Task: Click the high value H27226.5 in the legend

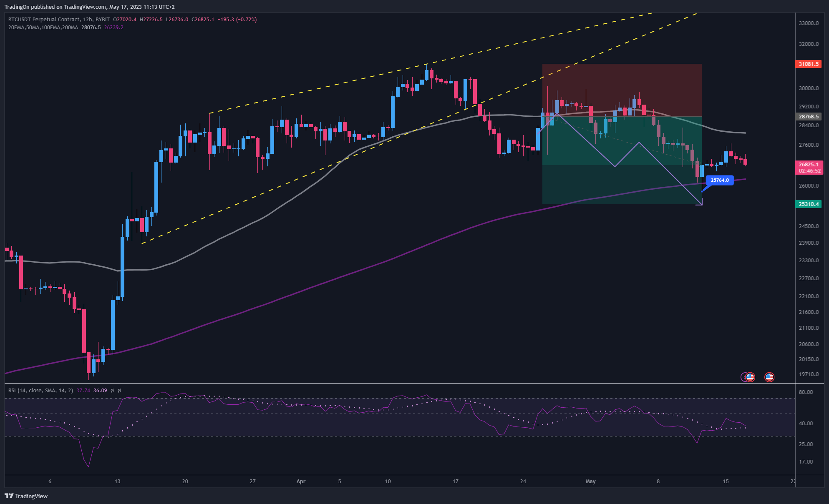Action: pos(151,20)
